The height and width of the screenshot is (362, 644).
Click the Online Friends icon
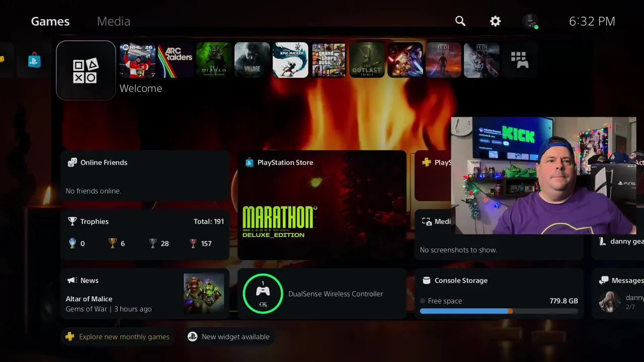coord(72,162)
